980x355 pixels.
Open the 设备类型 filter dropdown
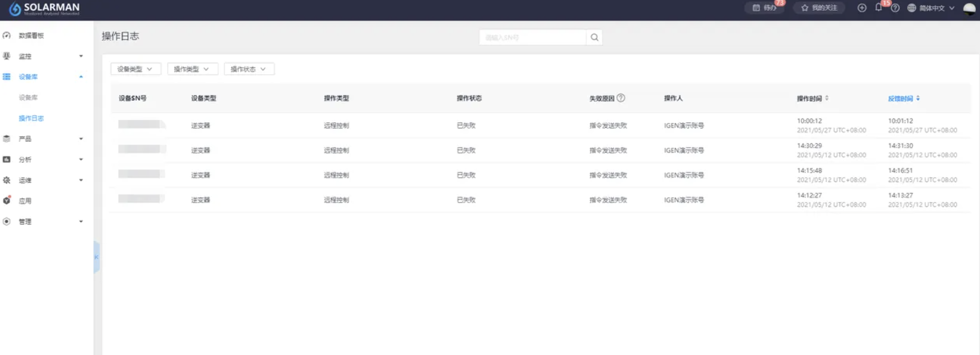[135, 69]
